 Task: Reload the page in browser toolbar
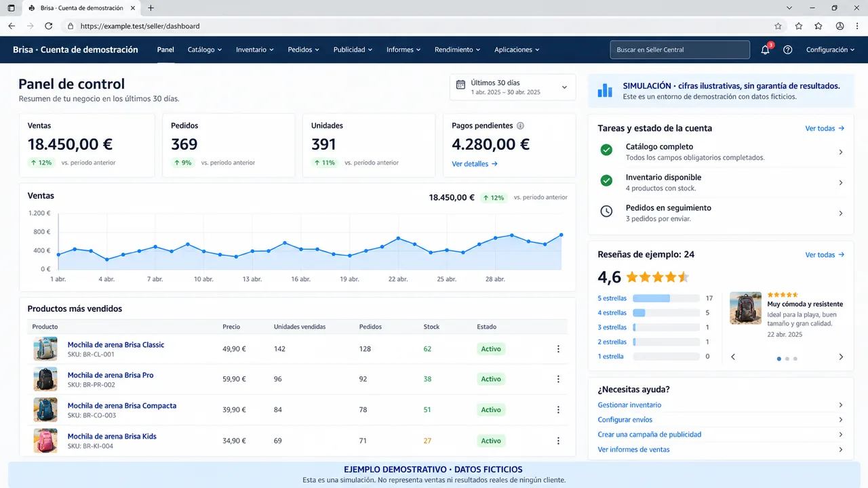[x=48, y=26]
